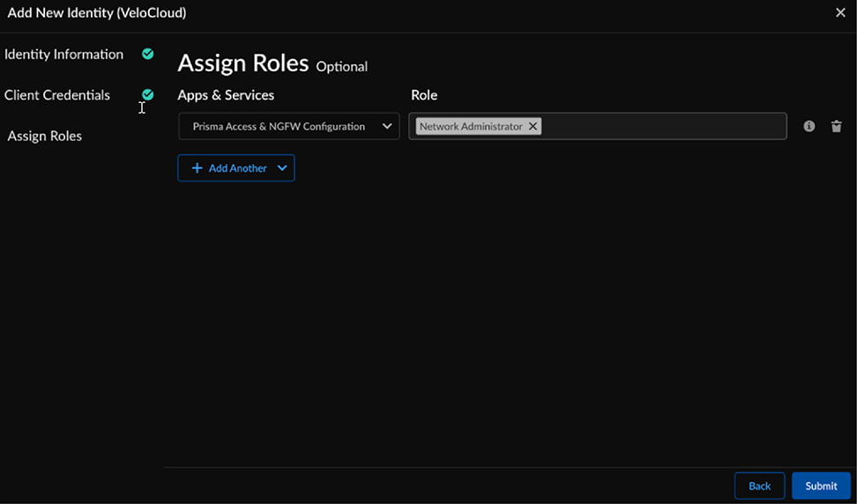Click the Add Another button label
This screenshot has height=504, width=857.
[x=237, y=168]
